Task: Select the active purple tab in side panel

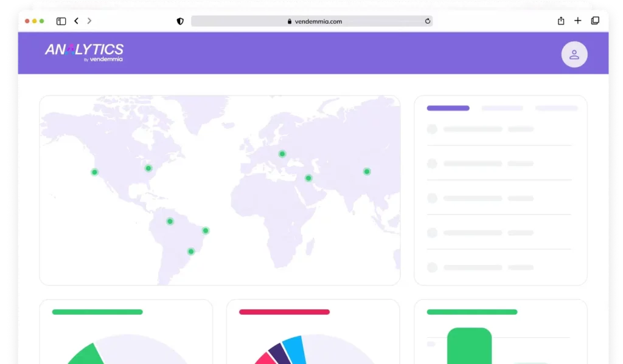Action: click(448, 108)
